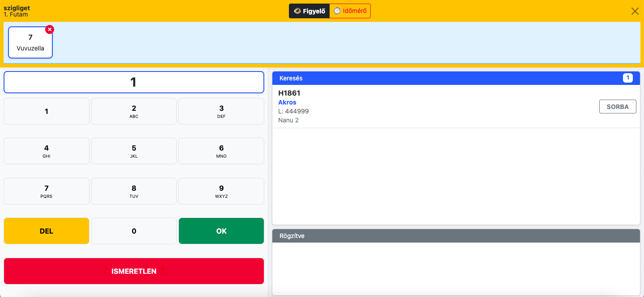
Task: Select the Vuvuzella boat card
Action: [30, 43]
